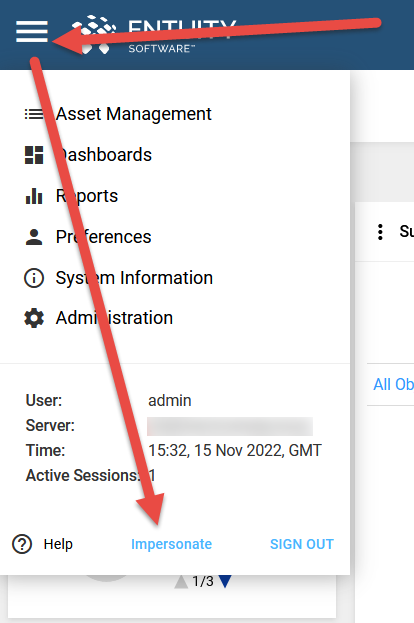Screen dimensions: 414x623
Task: Click the Preferences person icon
Action: pos(34,237)
